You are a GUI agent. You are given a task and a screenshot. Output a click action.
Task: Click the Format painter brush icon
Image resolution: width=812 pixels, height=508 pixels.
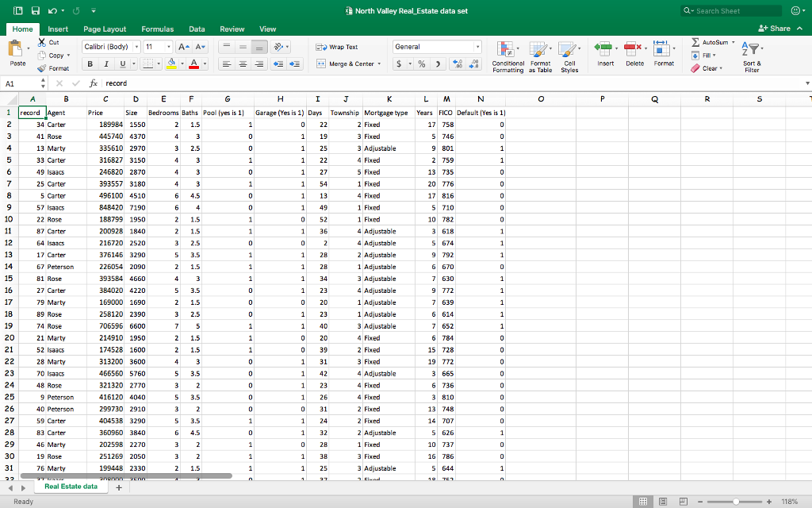[42, 68]
